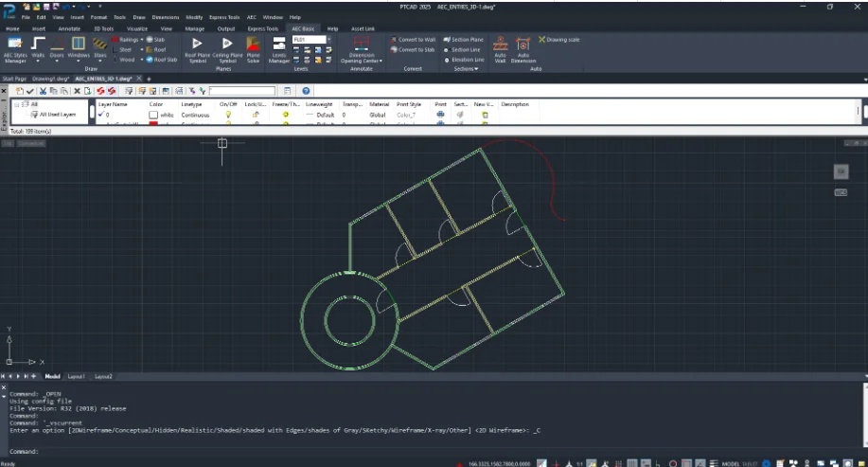Click the layer manager help icon
The height and width of the screenshot is (467, 868).
click(x=306, y=91)
